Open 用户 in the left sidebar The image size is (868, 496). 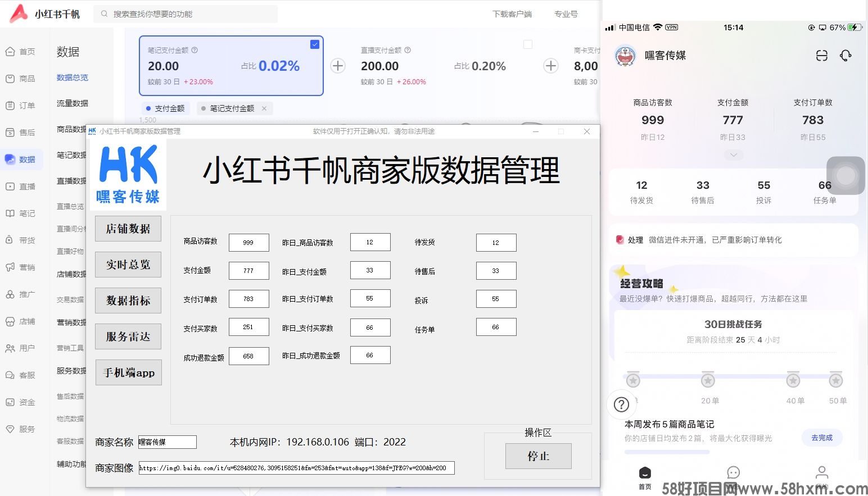[x=20, y=348]
